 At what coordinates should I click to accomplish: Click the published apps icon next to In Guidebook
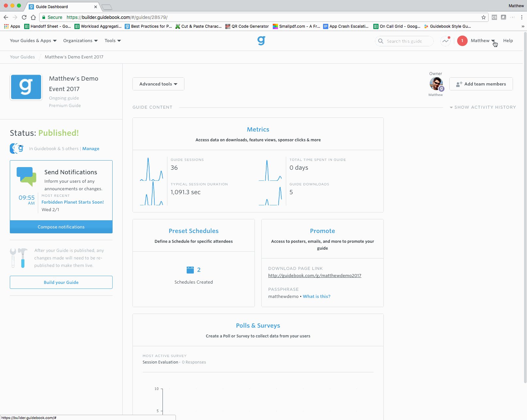tap(17, 148)
